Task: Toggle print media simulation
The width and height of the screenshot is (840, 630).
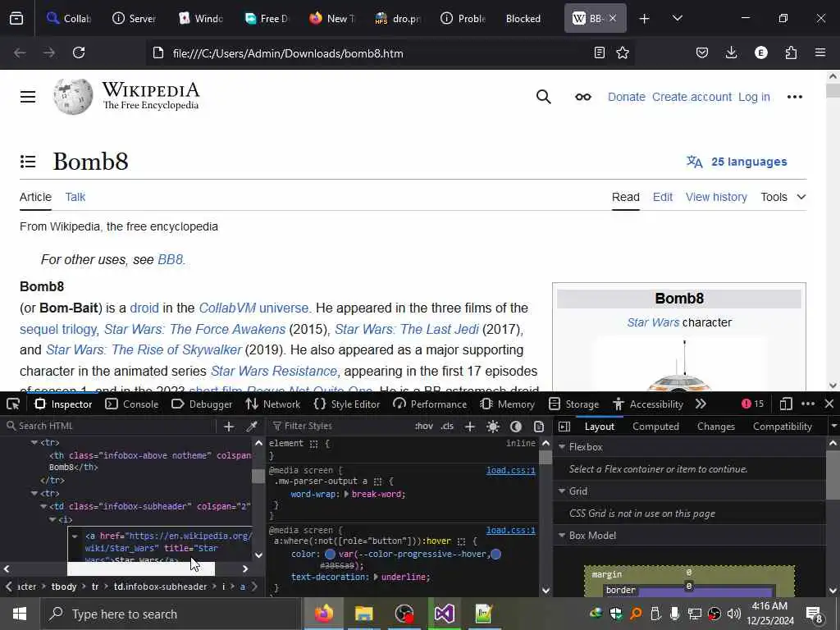Action: [539, 427]
